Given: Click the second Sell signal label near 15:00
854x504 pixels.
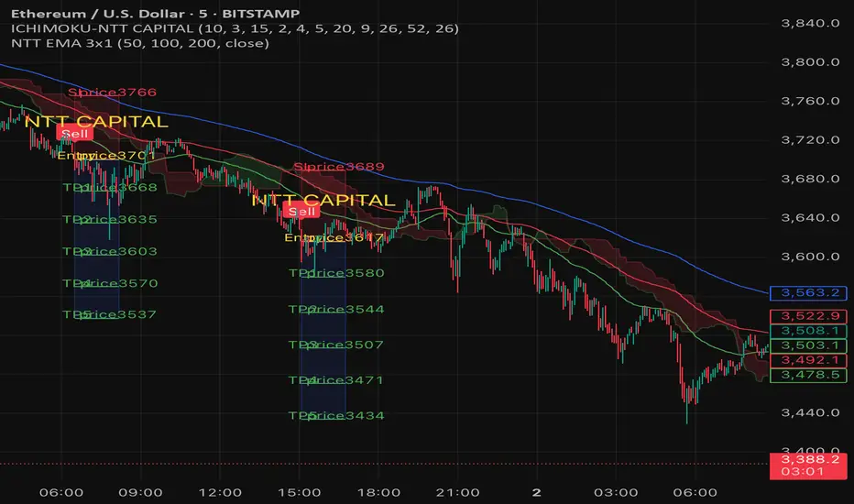Looking at the screenshot, I should [x=301, y=212].
